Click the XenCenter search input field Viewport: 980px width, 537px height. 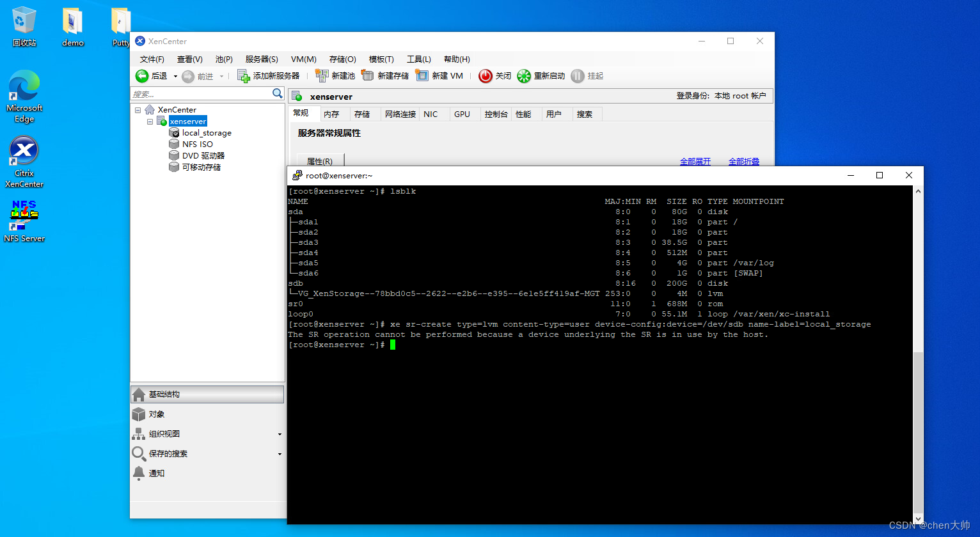201,94
